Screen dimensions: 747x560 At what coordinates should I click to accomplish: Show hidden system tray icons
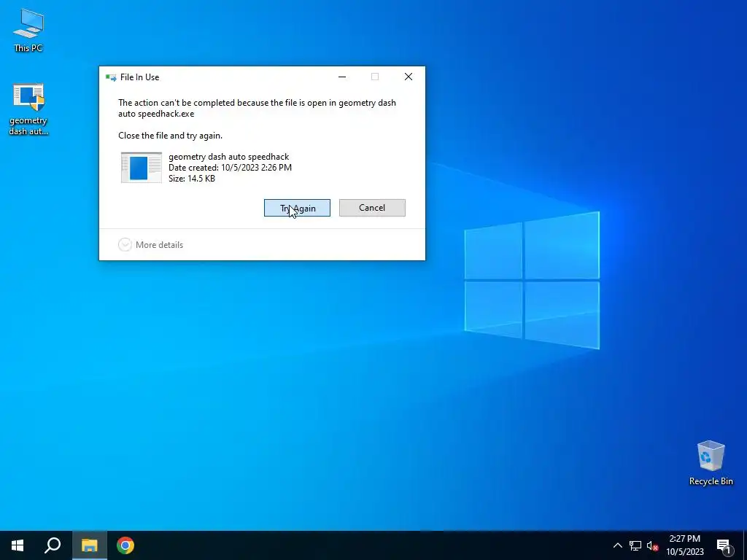(x=617, y=545)
